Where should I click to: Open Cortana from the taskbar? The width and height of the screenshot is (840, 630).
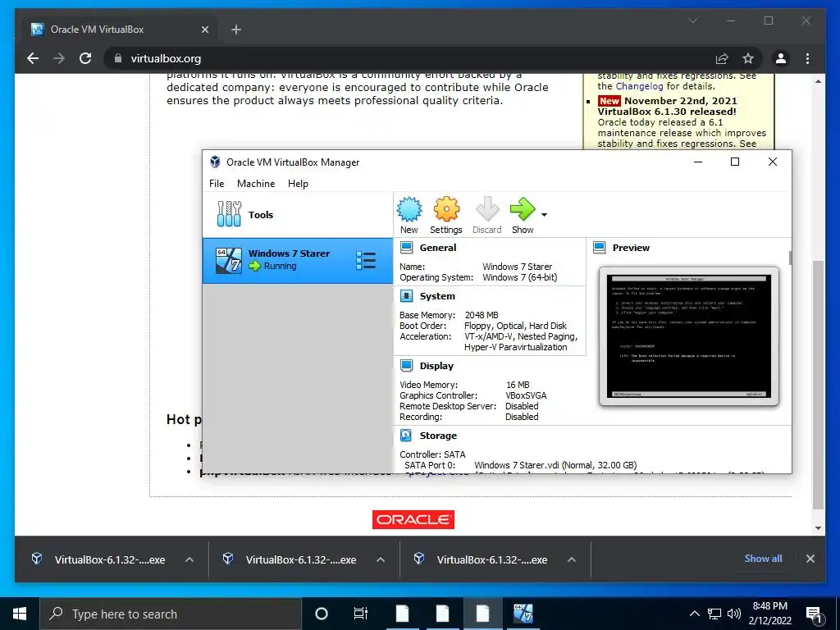click(x=322, y=614)
